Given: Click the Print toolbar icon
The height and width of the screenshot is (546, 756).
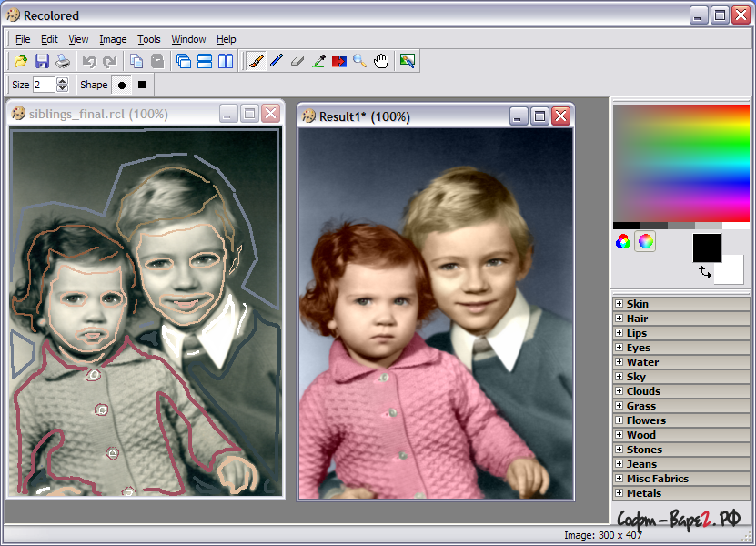Looking at the screenshot, I should click(63, 61).
